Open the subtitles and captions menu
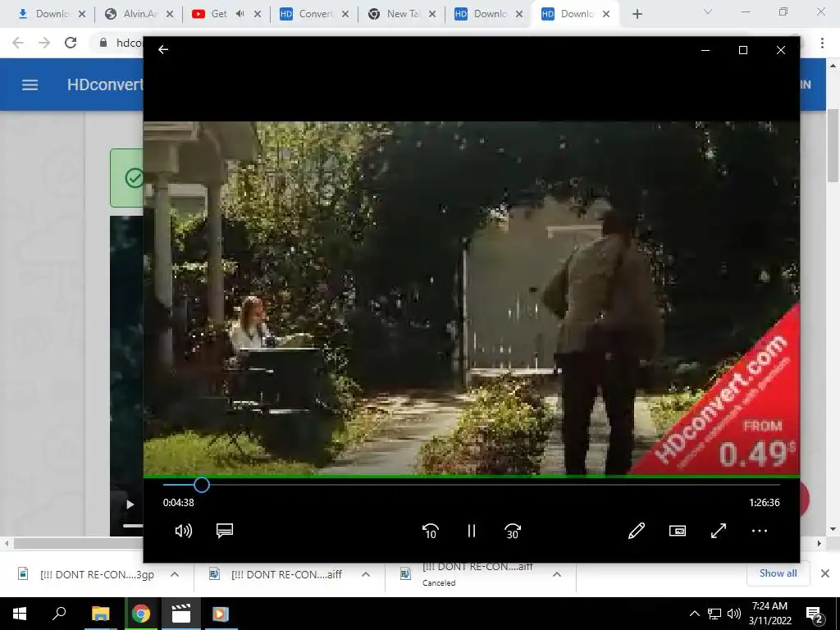This screenshot has height=630, width=840. tap(225, 531)
